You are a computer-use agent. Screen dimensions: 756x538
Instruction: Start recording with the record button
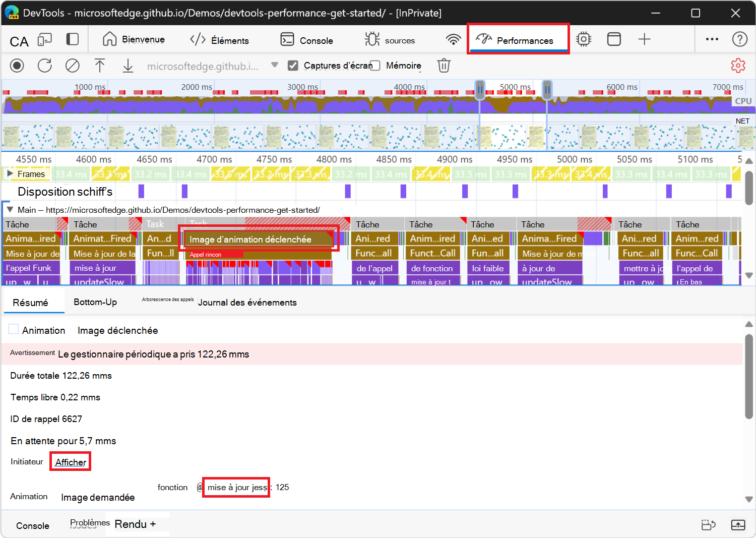[17, 66]
